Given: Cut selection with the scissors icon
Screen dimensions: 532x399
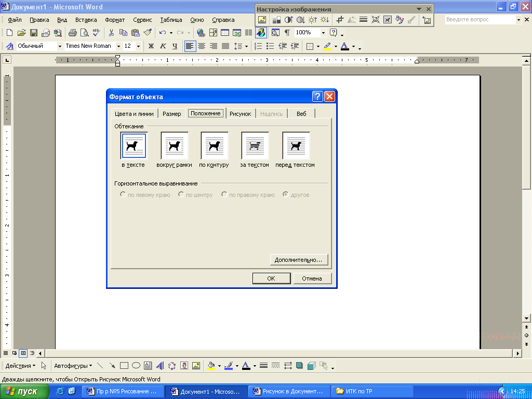Looking at the screenshot, I should point(111,33).
